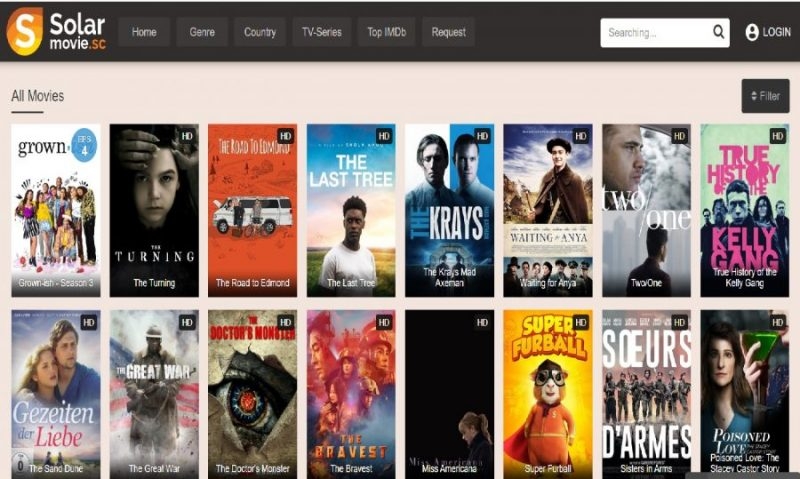Image resolution: width=800 pixels, height=479 pixels.
Task: Click the HD badge on The Turning poster
Action: 186,135
